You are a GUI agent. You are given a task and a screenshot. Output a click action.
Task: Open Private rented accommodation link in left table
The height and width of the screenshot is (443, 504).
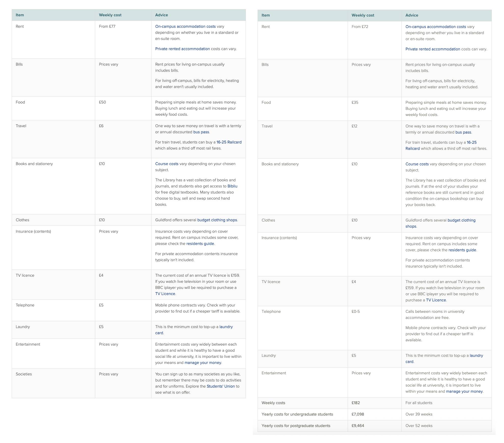pos(183,49)
